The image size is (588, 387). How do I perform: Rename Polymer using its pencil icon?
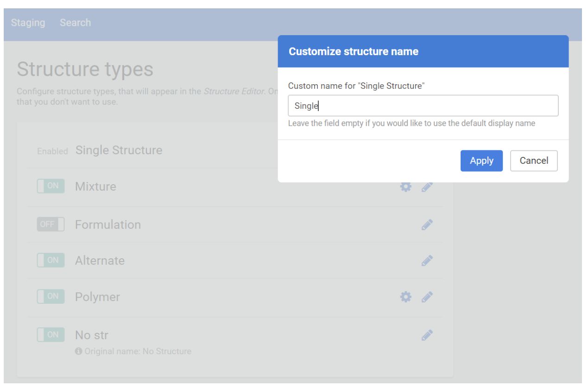tap(427, 297)
